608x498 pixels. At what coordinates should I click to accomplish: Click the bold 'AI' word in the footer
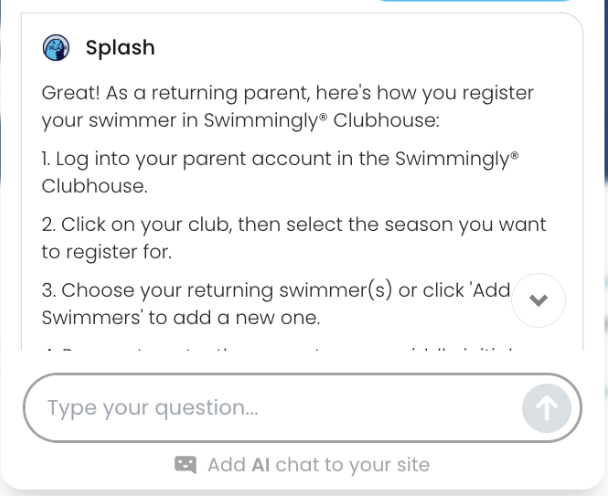[261, 465]
